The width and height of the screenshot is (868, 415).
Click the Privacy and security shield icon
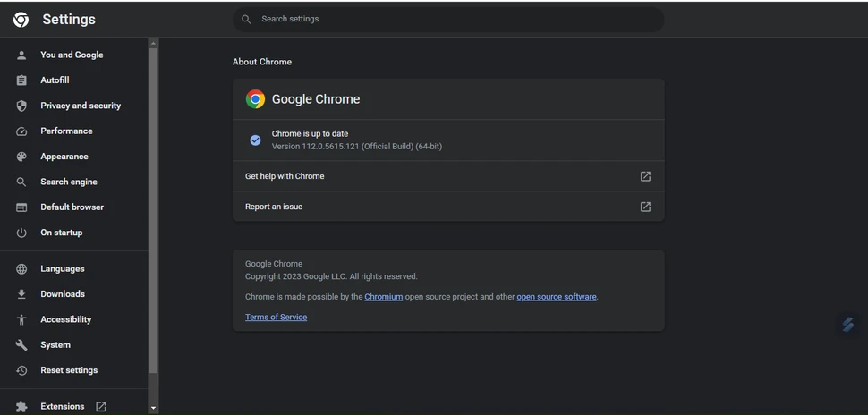21,106
